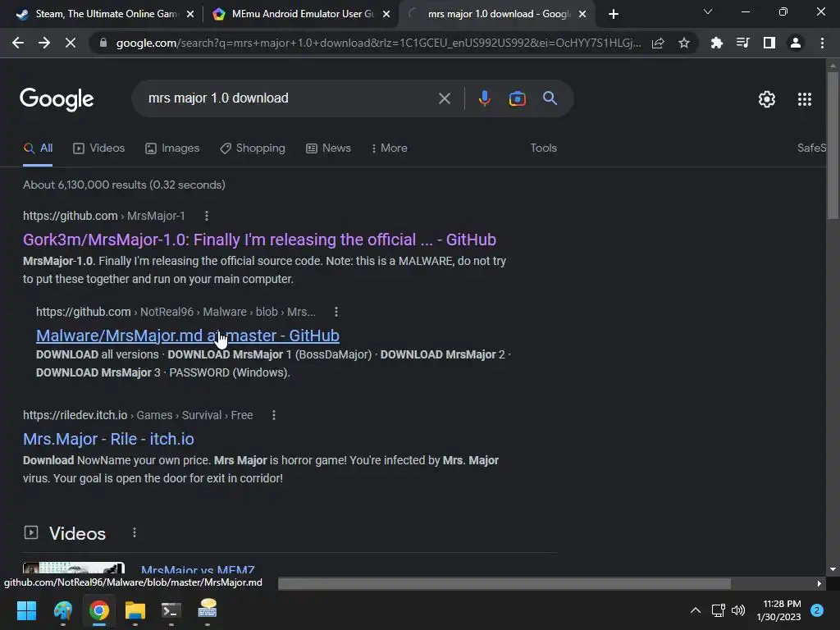The image size is (840, 630).
Task: Open search Tools
Action: coord(543,148)
